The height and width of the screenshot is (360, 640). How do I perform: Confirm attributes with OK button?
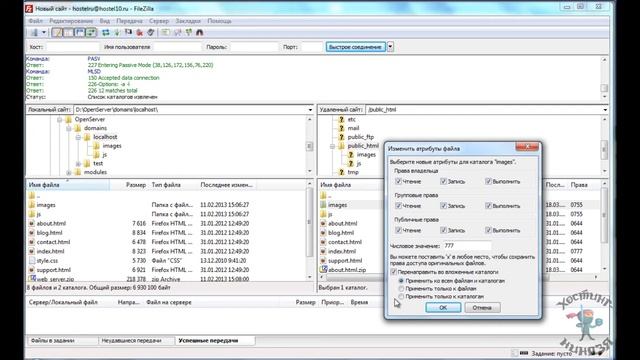click(x=443, y=308)
